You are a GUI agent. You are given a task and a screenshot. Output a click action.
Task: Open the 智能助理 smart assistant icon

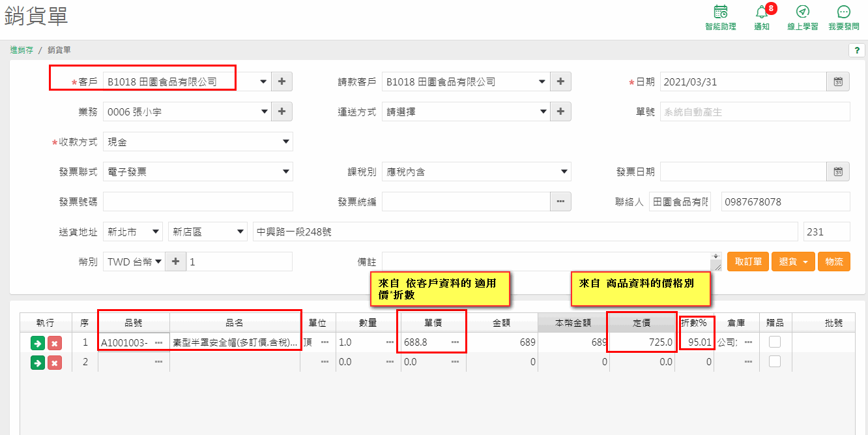pyautogui.click(x=720, y=17)
